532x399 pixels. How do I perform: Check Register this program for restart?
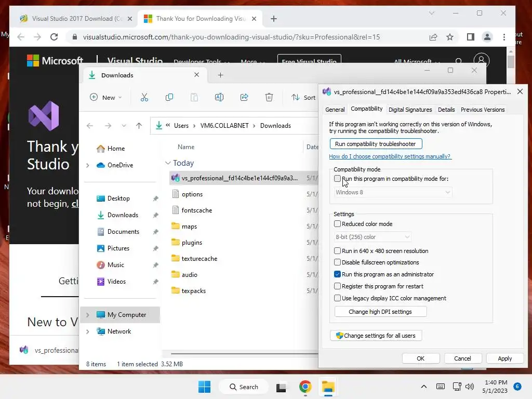click(x=337, y=286)
